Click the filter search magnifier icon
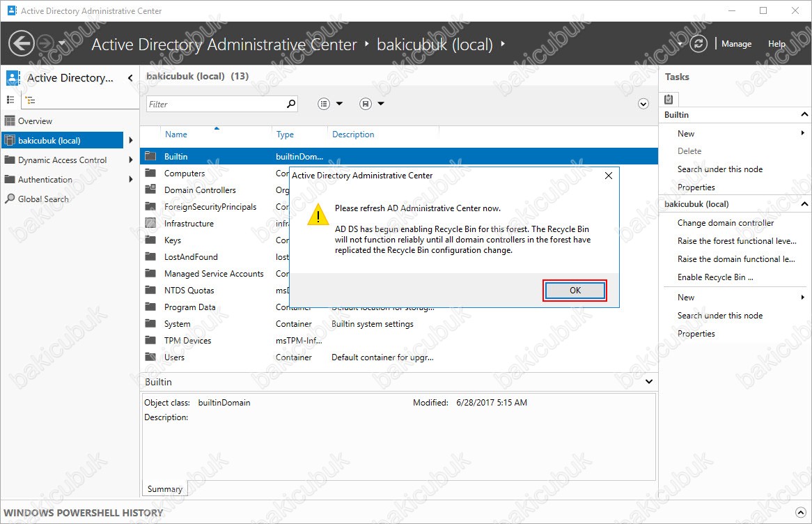Viewport: 812px width, 524px height. (x=291, y=104)
